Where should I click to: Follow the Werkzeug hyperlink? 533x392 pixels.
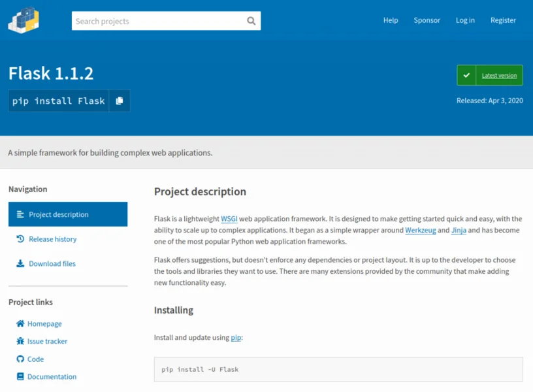point(421,230)
